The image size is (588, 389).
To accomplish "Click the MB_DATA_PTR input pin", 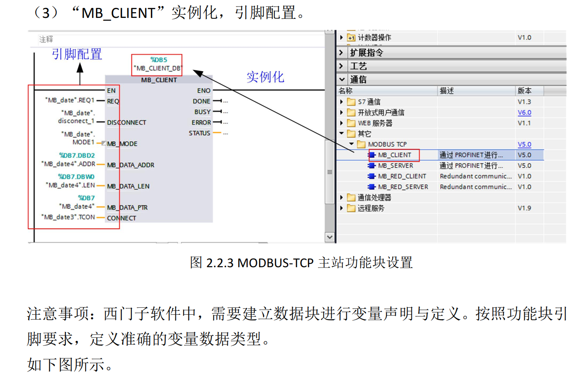I will [127, 208].
